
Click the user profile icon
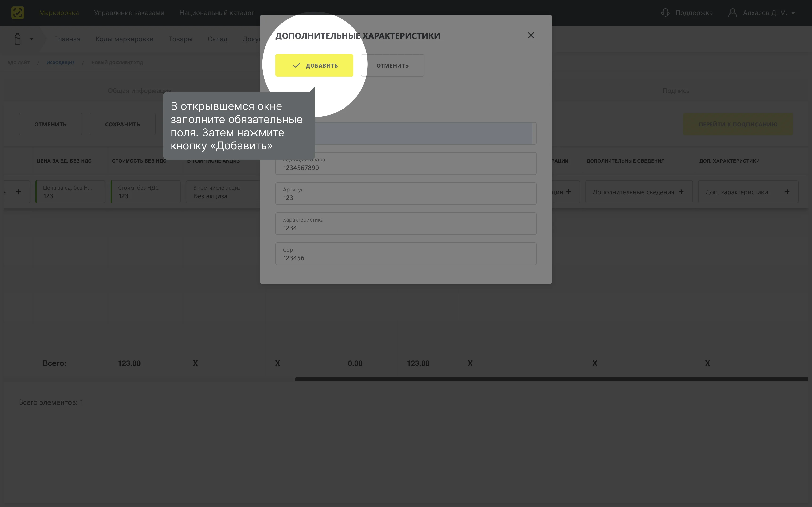point(732,13)
